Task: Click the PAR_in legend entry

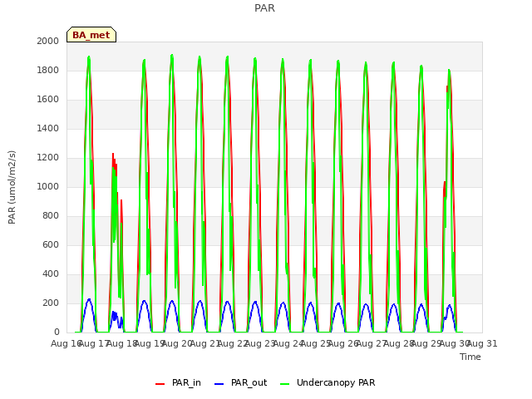Action: [178, 382]
